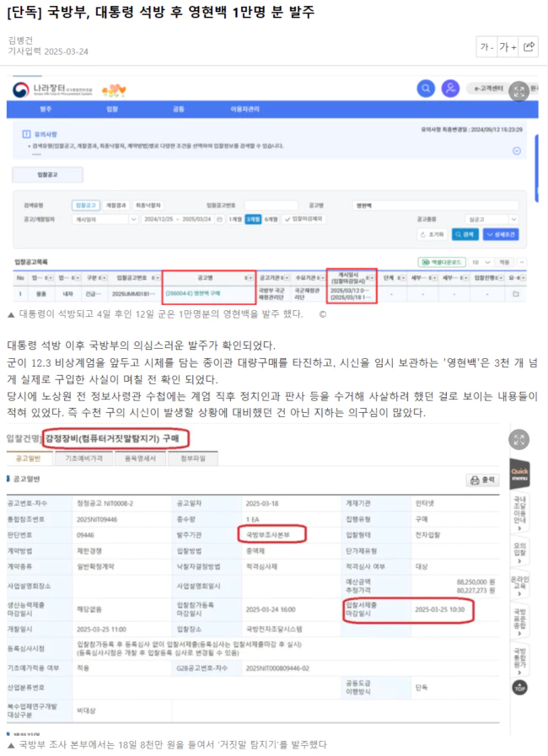
Task: Expand the second image to fullscreen
Action: coord(520,438)
